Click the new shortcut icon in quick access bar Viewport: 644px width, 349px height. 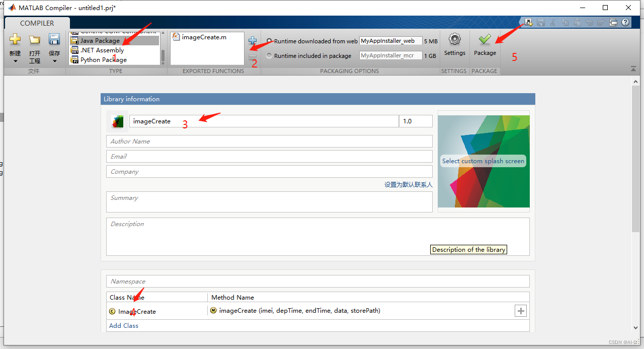[528, 22]
